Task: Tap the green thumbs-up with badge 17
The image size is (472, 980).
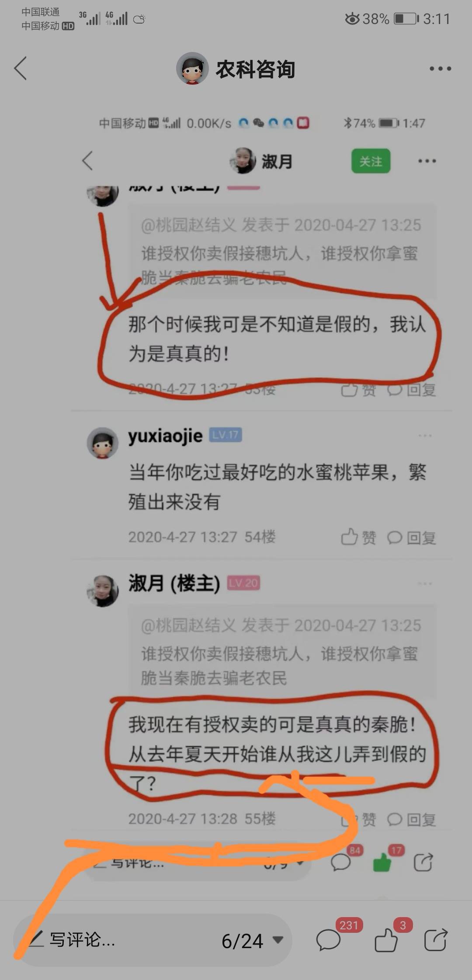Action: [x=382, y=863]
